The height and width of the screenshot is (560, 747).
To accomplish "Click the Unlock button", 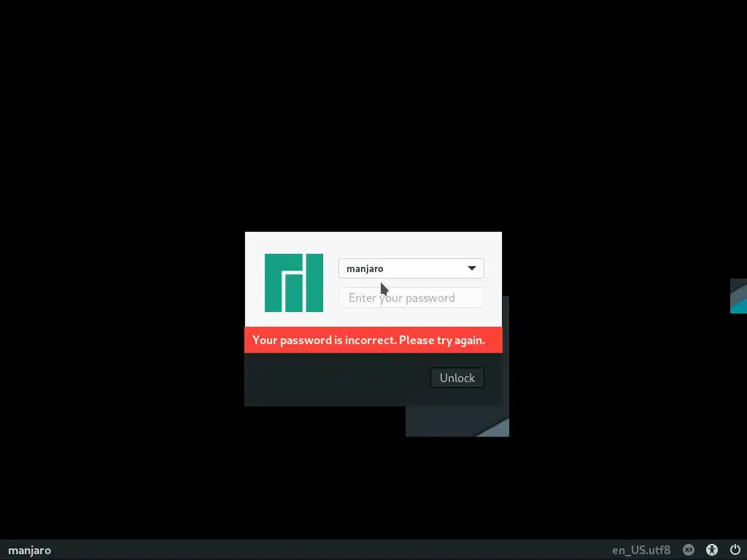I will (457, 378).
